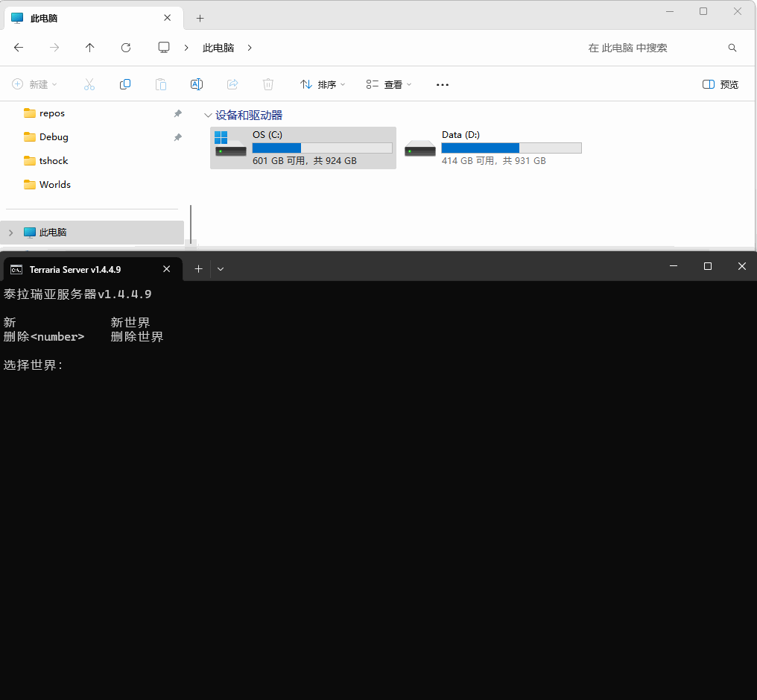Maximize the Terraria Server terminal window
This screenshot has height=700, width=757.
point(708,266)
